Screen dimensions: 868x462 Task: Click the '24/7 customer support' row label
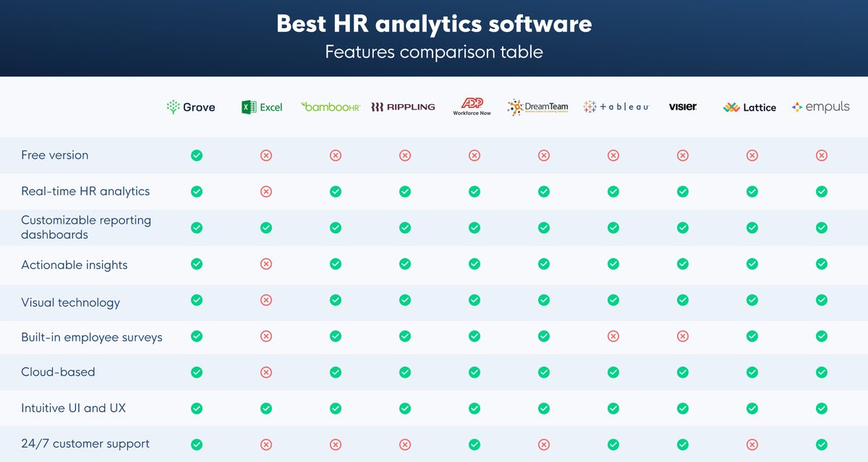click(85, 444)
